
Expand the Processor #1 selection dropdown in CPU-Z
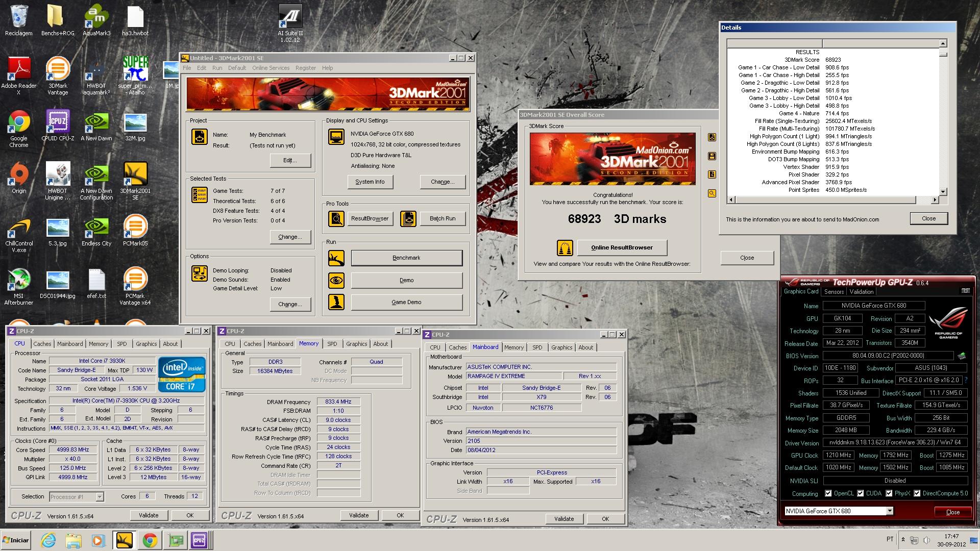pos(100,496)
